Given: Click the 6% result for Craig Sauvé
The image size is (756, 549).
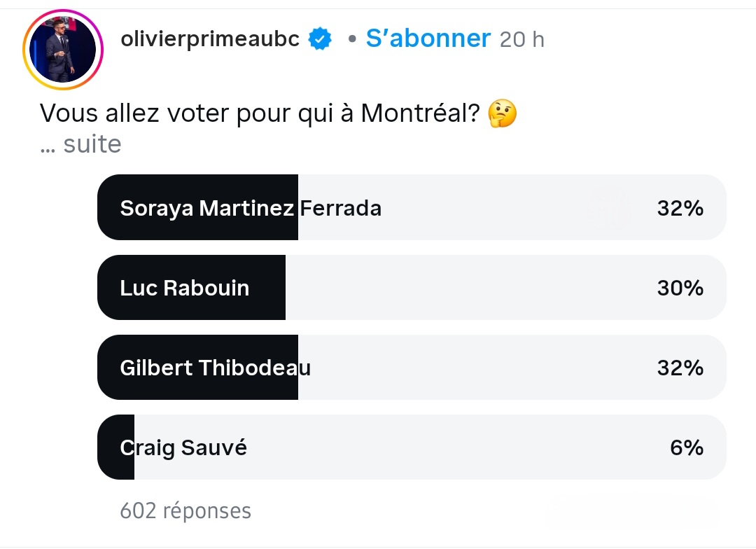Looking at the screenshot, I should [x=686, y=447].
